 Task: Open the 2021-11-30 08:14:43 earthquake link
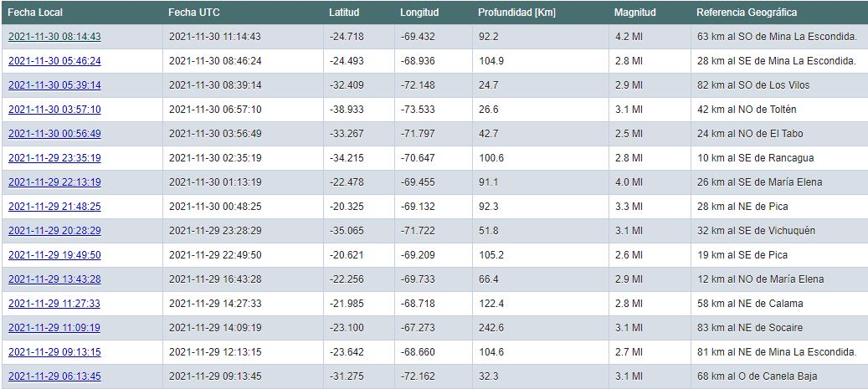(54, 37)
